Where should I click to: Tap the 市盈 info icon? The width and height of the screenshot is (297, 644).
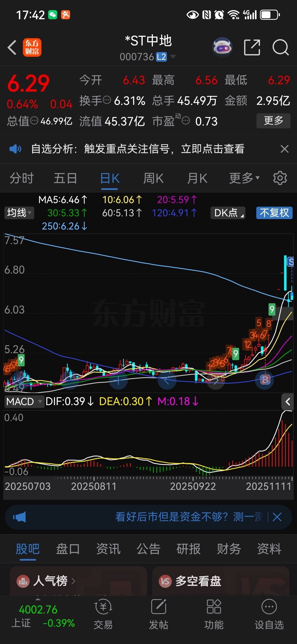[186, 121]
